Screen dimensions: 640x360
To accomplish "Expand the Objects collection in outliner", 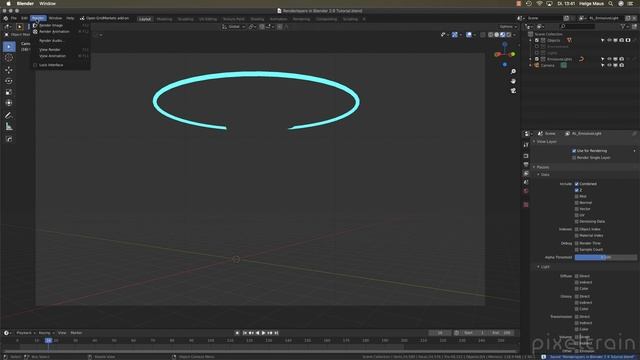I will point(531,40).
